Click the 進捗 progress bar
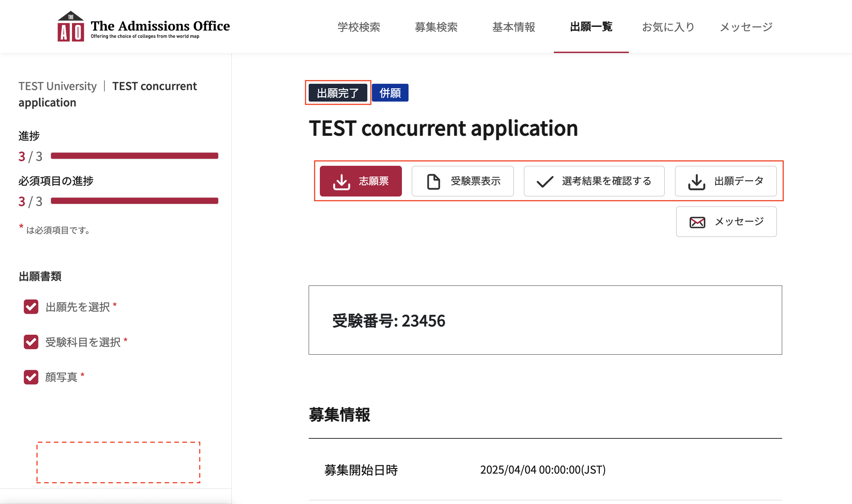This screenshot has width=852, height=504. pos(134,156)
